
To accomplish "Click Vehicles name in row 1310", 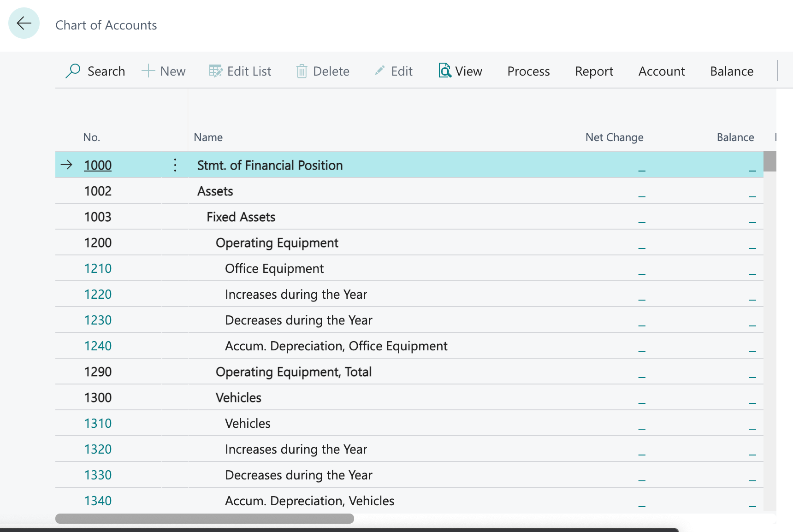I will click(x=248, y=423).
